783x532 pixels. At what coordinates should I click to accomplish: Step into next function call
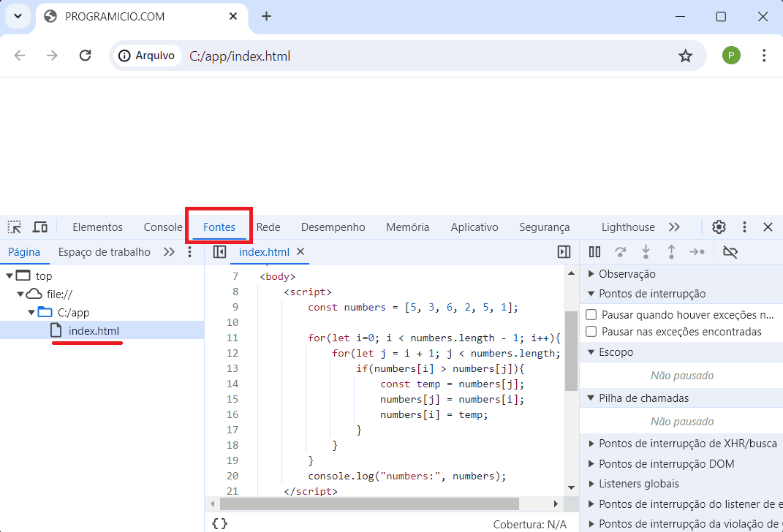[x=646, y=252]
